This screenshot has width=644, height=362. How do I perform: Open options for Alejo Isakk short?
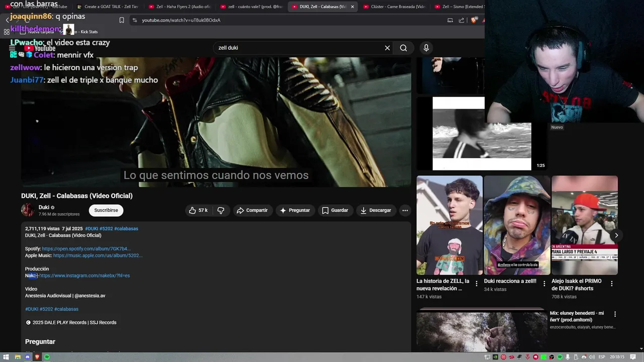(612, 284)
